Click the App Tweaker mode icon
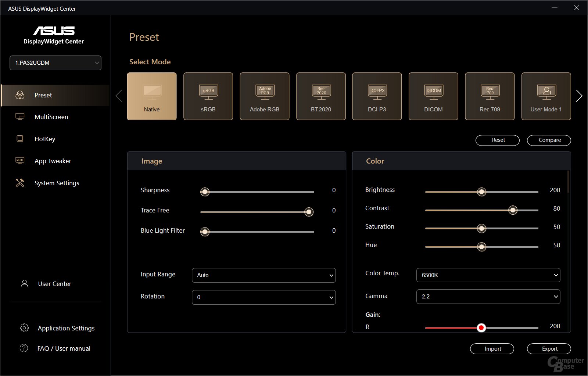This screenshot has width=588, height=376. tap(19, 161)
